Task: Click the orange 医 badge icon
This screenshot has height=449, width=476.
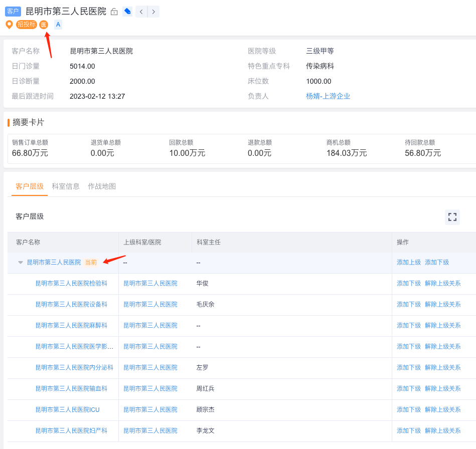Action: [x=44, y=25]
